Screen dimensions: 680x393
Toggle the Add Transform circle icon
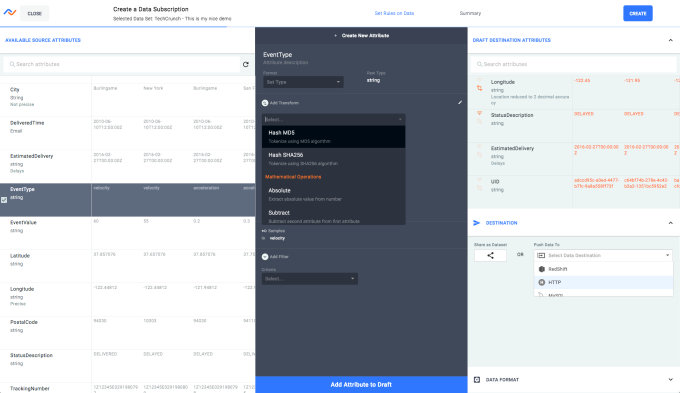point(265,103)
